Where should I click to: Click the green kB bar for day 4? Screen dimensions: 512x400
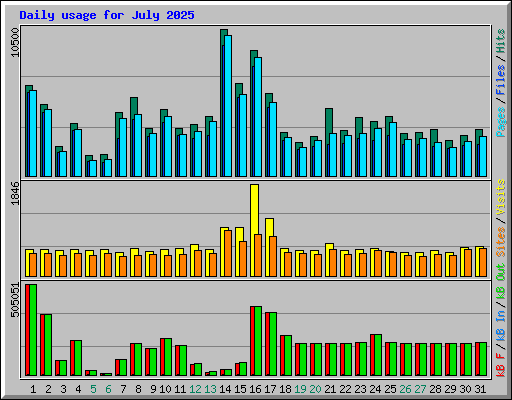tap(78, 358)
